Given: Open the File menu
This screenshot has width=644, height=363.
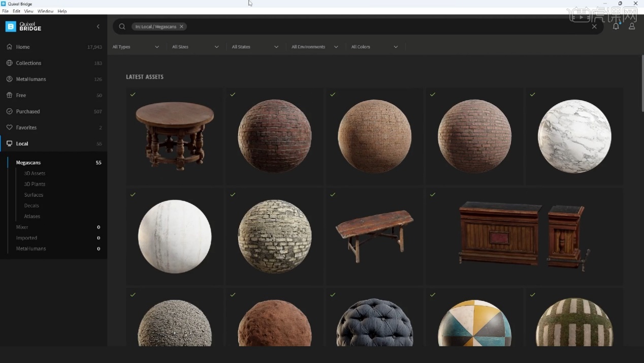Looking at the screenshot, I should click(5, 11).
